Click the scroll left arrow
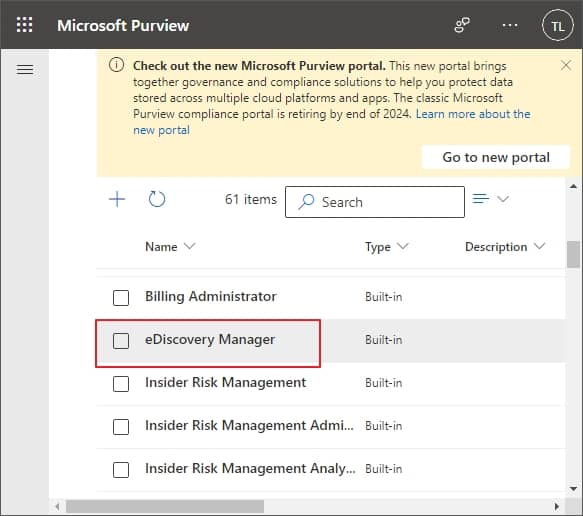583x516 pixels. pyautogui.click(x=57, y=506)
